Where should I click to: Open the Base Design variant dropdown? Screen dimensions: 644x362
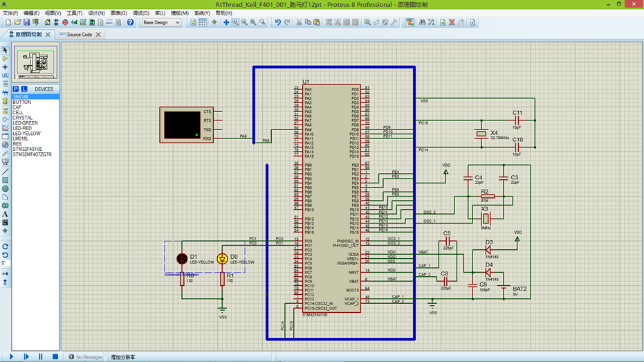point(161,23)
